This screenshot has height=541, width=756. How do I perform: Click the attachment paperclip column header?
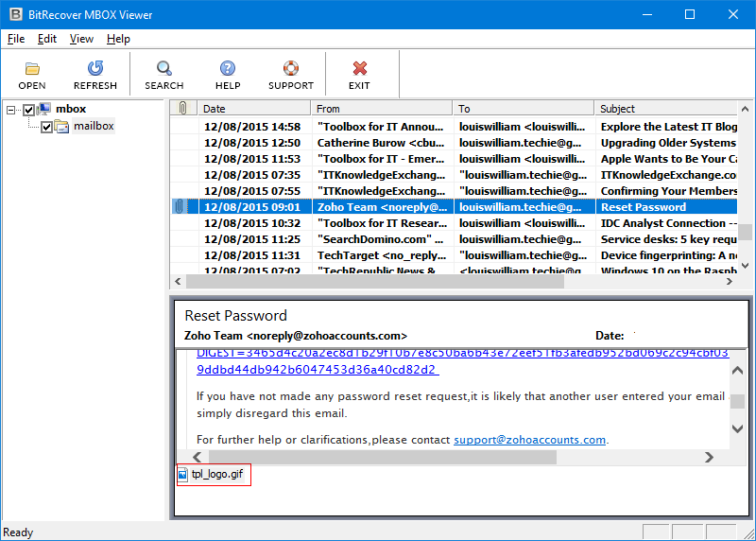pos(182,108)
